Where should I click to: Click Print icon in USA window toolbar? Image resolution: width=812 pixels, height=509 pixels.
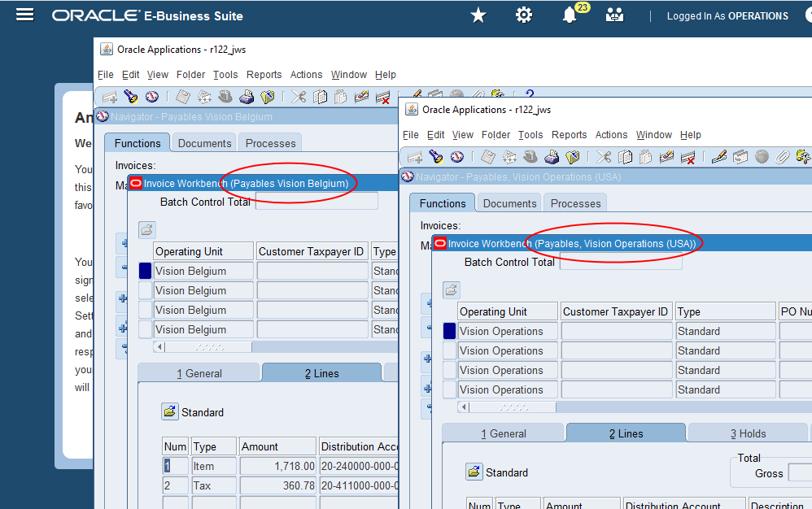(552, 157)
